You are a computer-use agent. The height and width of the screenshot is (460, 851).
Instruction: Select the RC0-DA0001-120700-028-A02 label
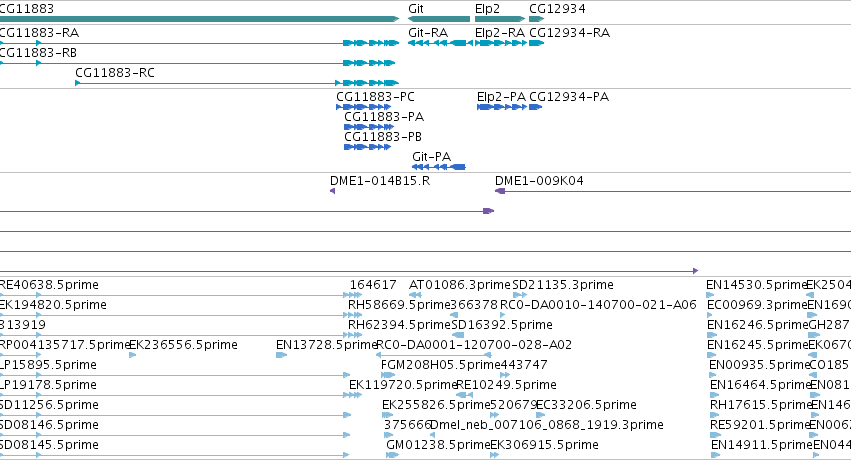474,345
